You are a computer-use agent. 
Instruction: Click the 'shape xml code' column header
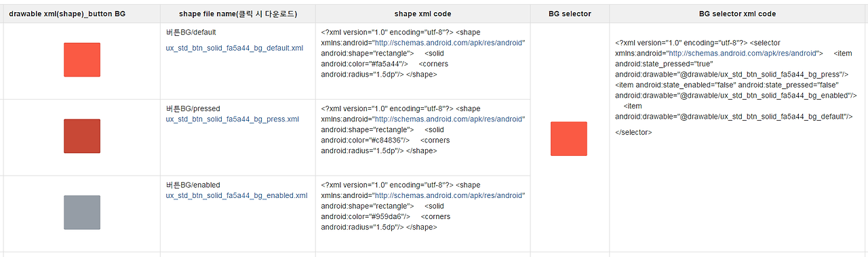[x=422, y=14]
